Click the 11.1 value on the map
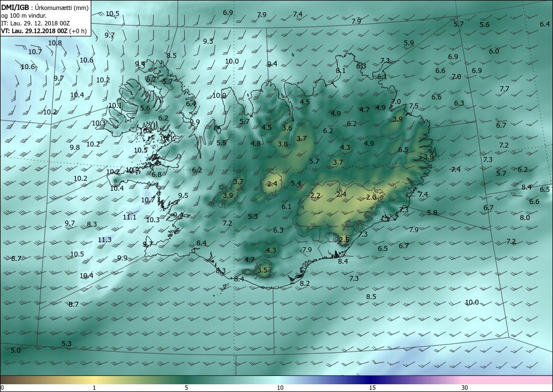 [129, 217]
